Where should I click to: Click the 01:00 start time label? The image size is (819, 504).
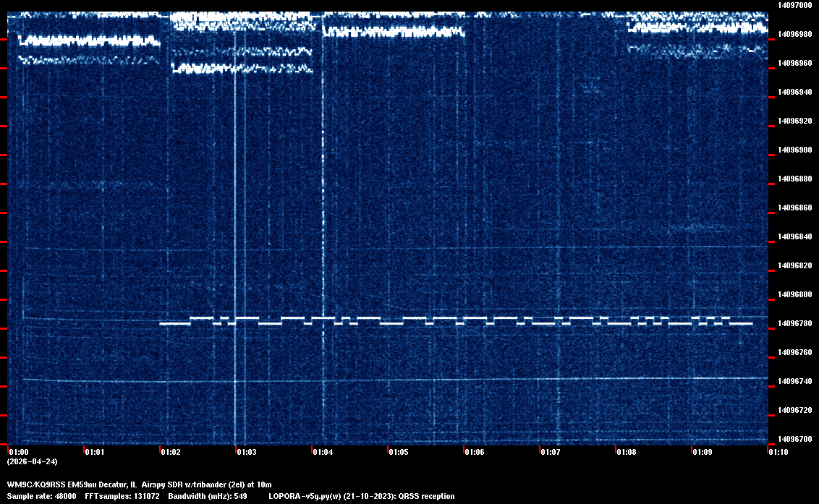pyautogui.click(x=18, y=452)
